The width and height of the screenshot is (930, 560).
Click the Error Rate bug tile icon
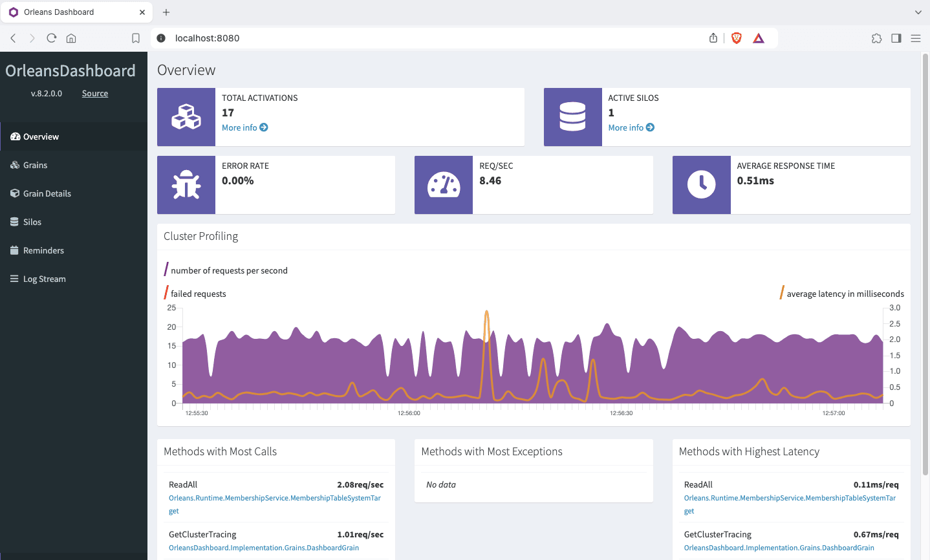[x=186, y=185]
